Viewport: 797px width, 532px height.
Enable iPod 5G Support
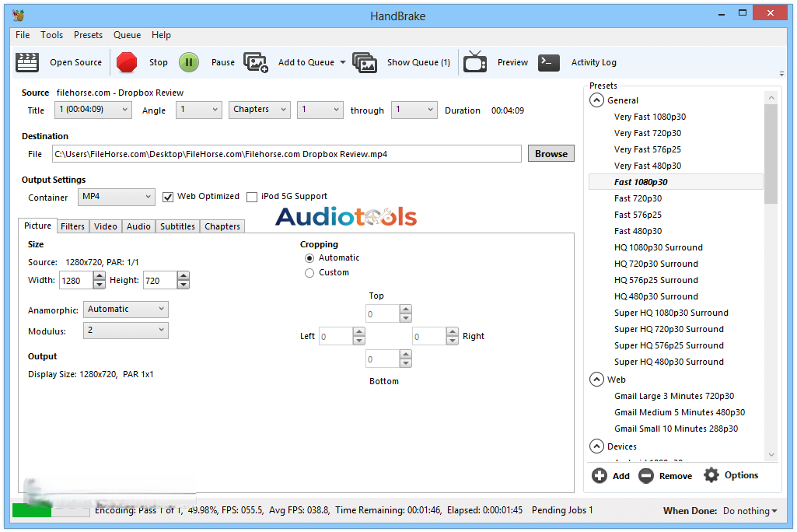[252, 197]
